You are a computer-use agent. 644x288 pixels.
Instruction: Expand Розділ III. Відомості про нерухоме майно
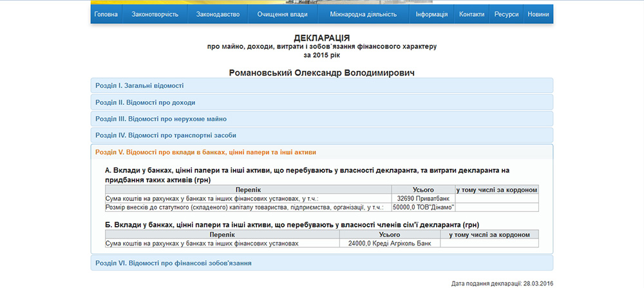pyautogui.click(x=161, y=119)
